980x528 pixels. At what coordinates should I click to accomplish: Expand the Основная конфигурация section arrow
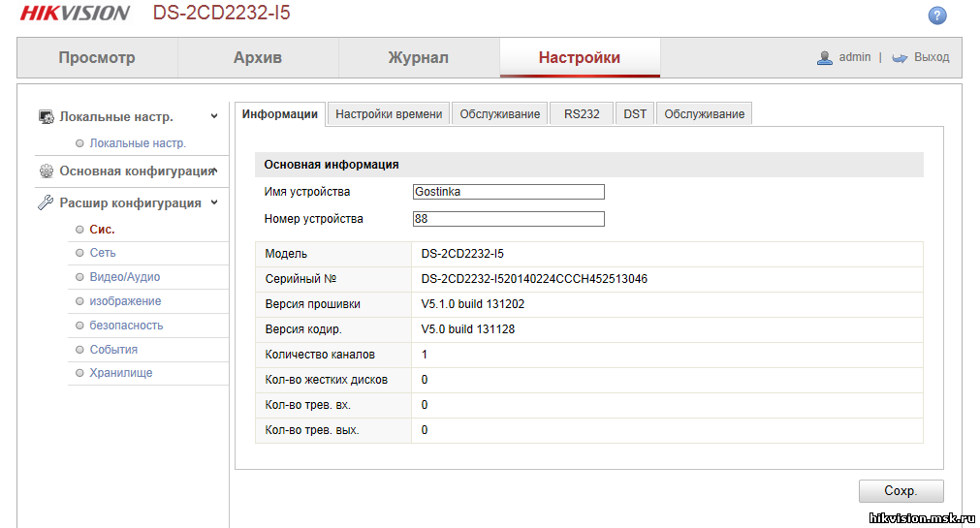215,170
